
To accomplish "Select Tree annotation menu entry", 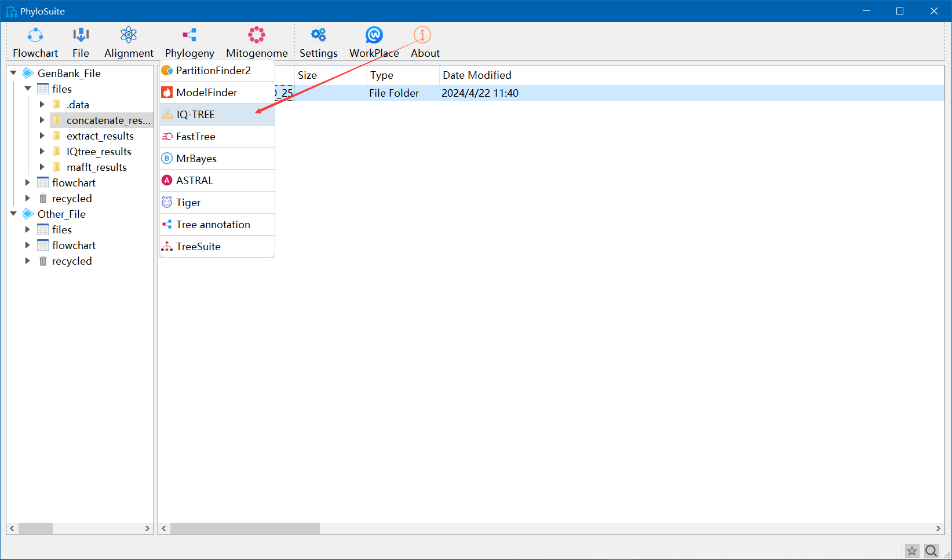I will click(x=217, y=225).
